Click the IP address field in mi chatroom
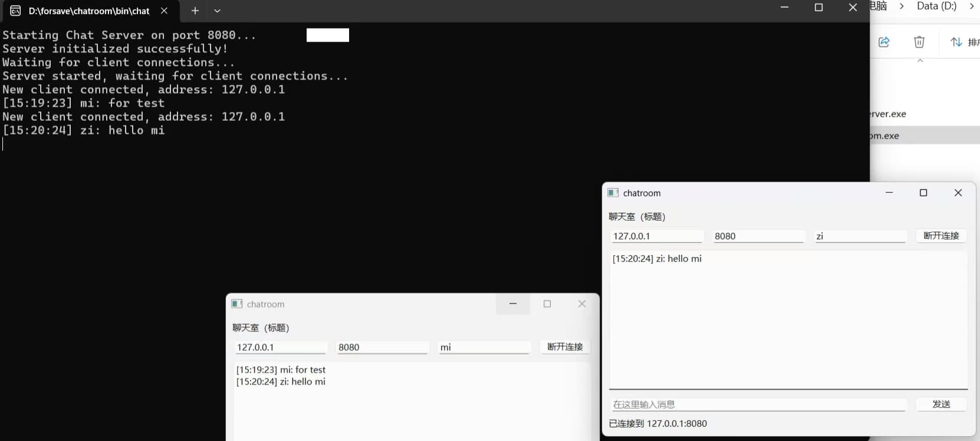This screenshot has width=980, height=441. (x=281, y=347)
